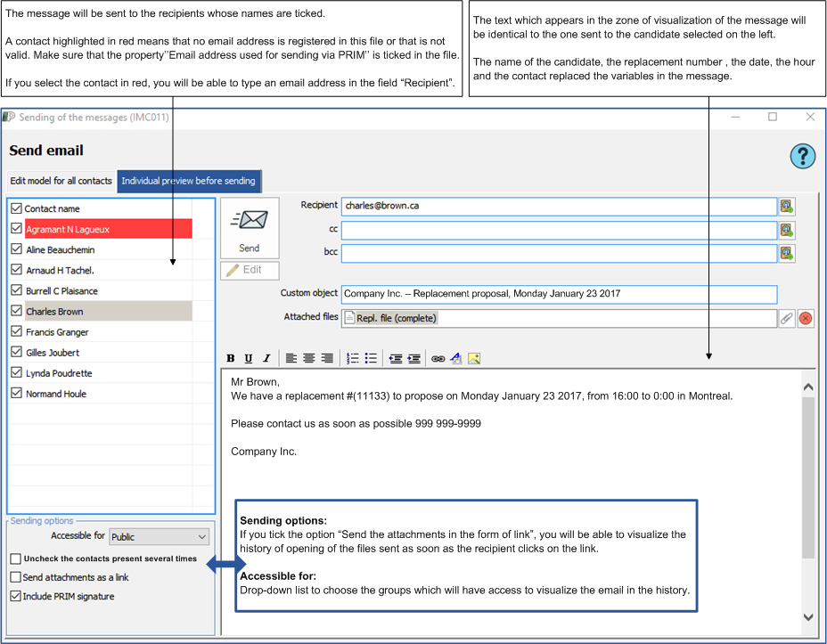Image resolution: width=827 pixels, height=644 pixels.
Task: Select the Francis Granger contact name
Action: point(57,332)
